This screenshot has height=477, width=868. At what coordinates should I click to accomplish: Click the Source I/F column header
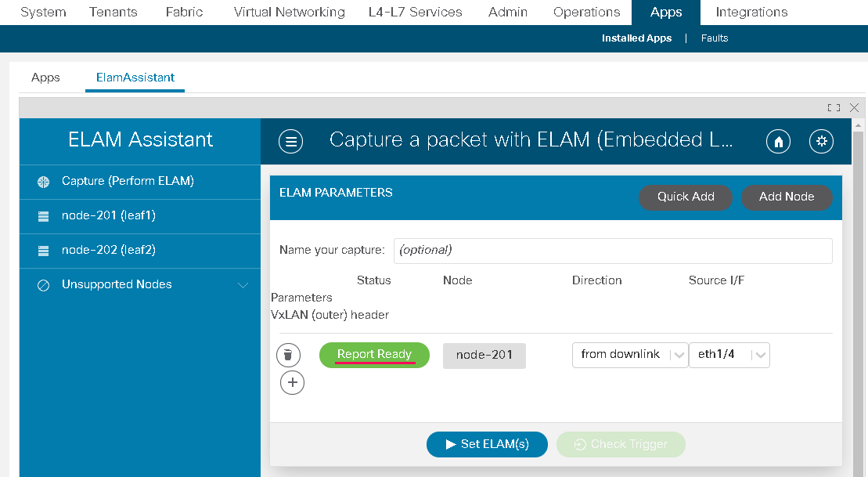(x=716, y=281)
